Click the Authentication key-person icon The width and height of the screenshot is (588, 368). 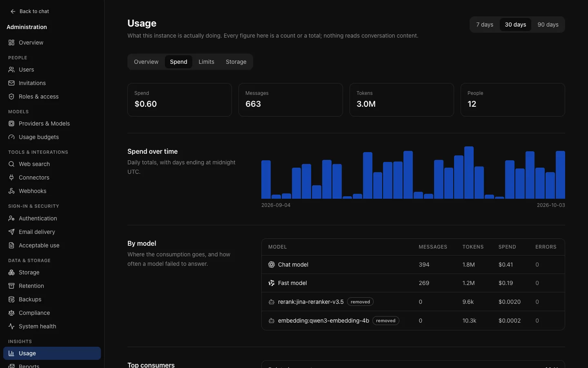tap(11, 218)
